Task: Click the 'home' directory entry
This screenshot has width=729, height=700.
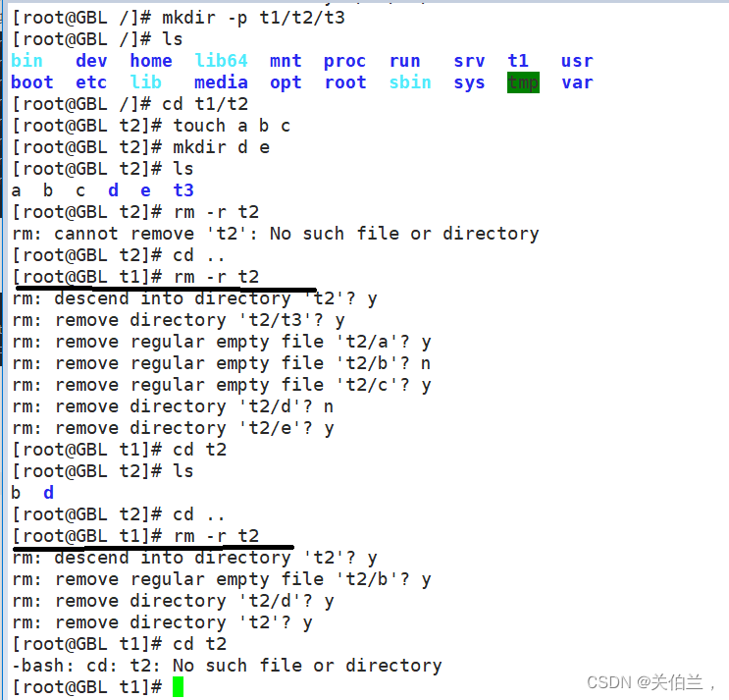Action: (x=151, y=61)
